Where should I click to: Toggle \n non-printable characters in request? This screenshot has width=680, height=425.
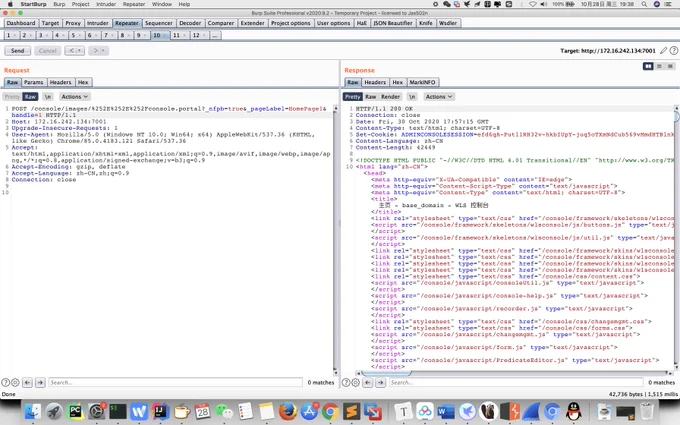(x=48, y=97)
